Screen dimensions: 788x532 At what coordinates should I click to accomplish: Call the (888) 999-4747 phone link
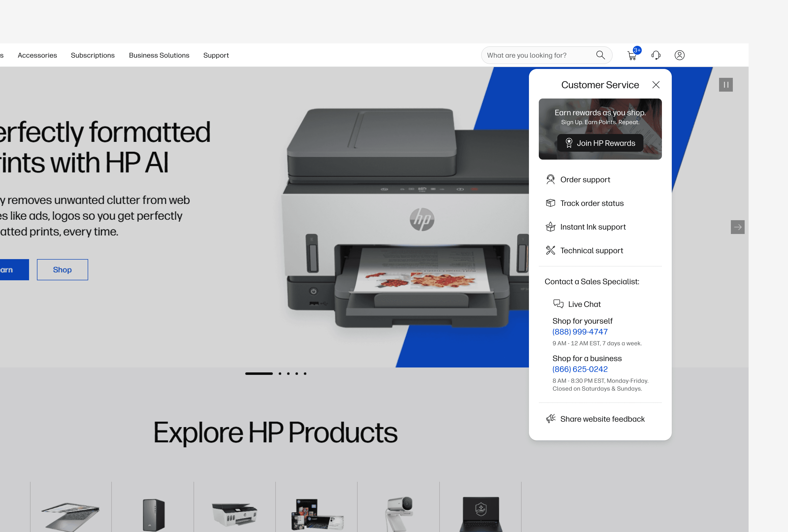click(x=580, y=332)
